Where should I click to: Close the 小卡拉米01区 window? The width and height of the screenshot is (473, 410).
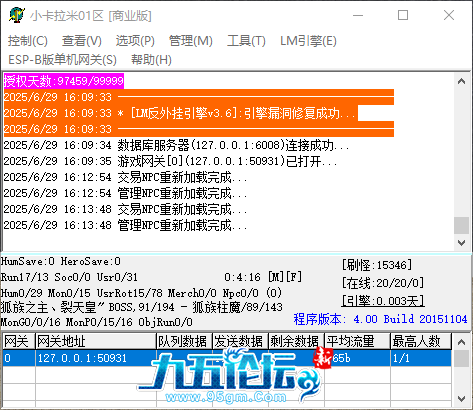(x=449, y=15)
